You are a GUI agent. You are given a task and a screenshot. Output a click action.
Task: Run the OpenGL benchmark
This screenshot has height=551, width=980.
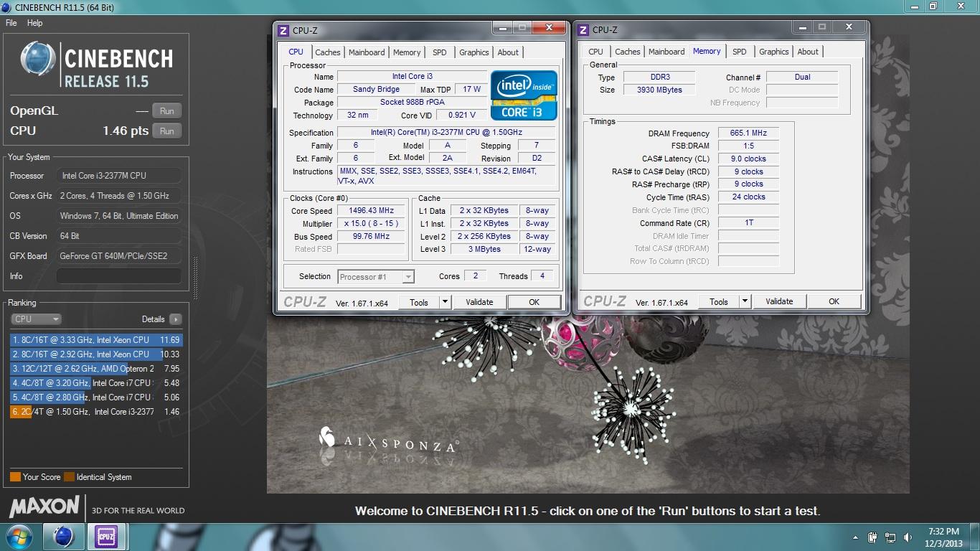(x=167, y=111)
